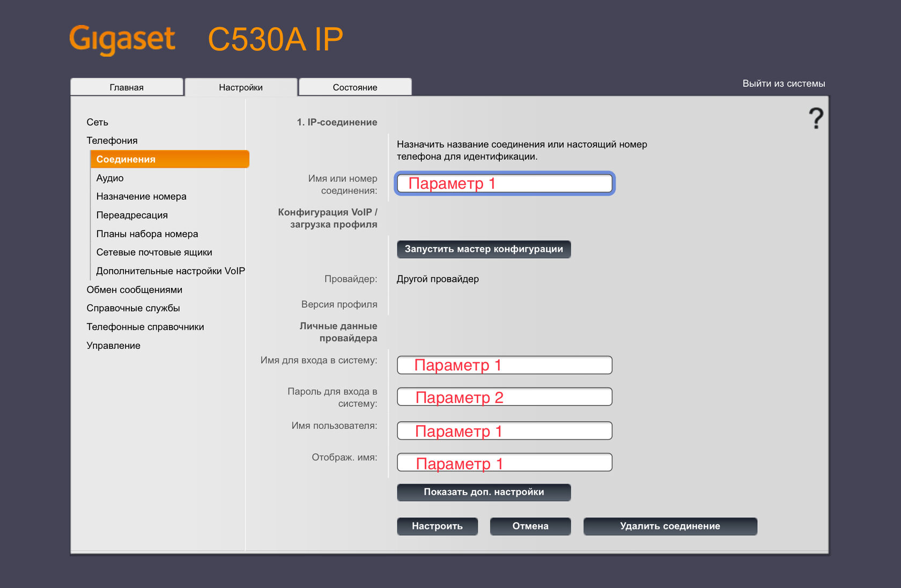Select the Управление menu item
901x588 pixels.
(x=114, y=346)
